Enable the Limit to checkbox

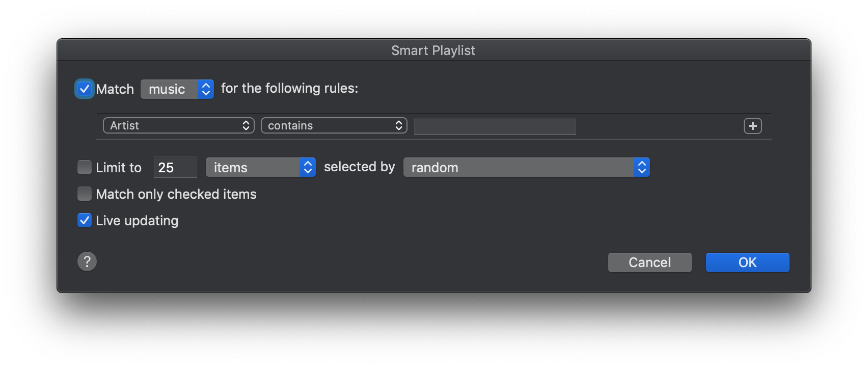pos(85,167)
